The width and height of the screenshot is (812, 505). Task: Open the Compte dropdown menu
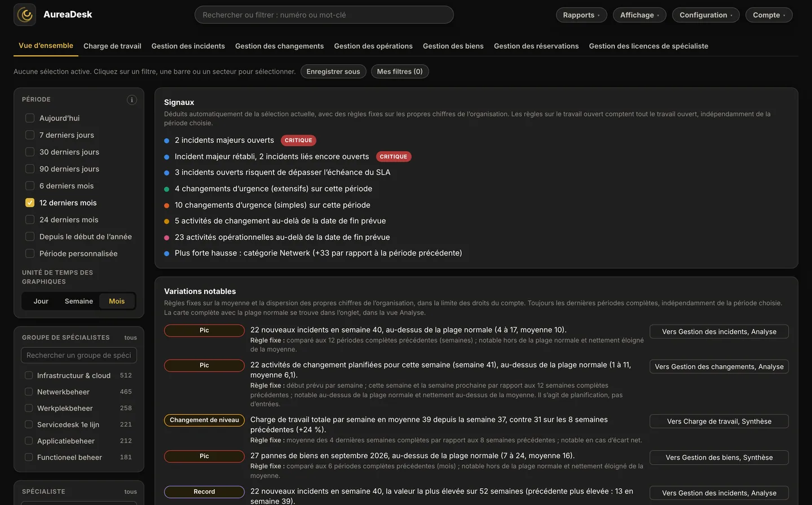pos(769,15)
